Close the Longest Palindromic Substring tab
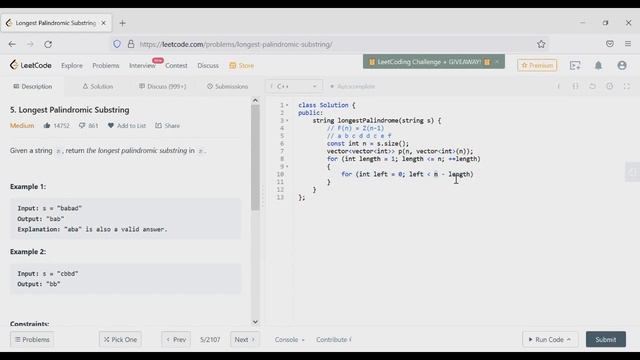Screen dimensions: 640x360 click(103, 23)
